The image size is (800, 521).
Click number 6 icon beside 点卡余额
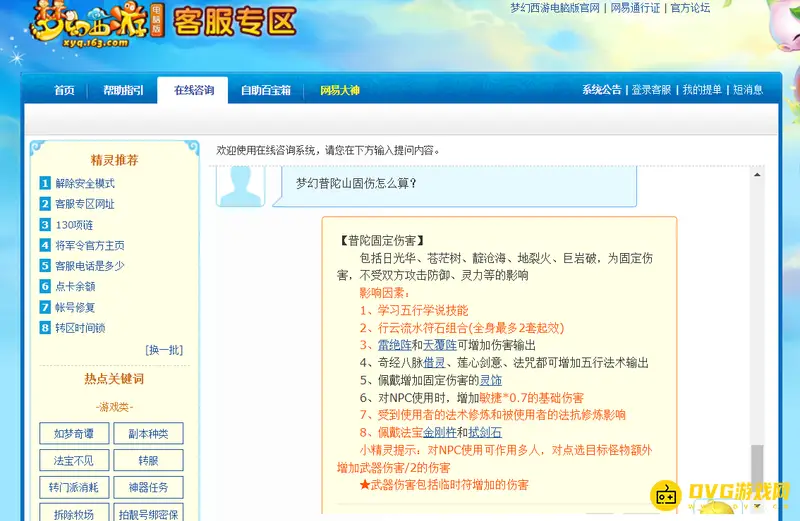click(45, 286)
